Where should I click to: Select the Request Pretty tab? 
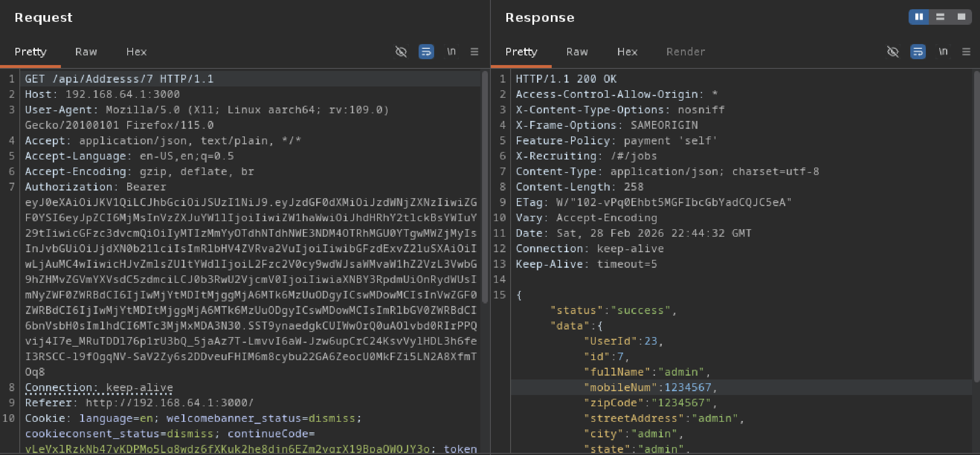30,52
